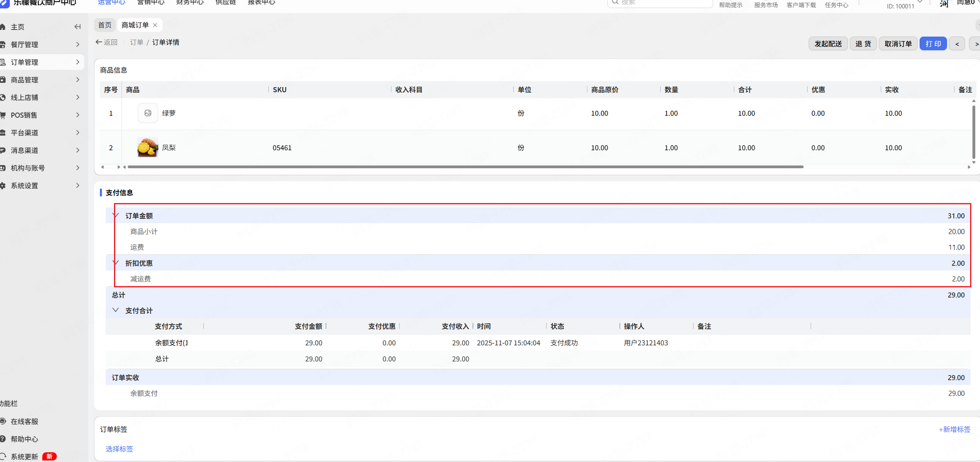Click the product table horizontal scrollbar
Image resolution: width=980 pixels, height=462 pixels.
pos(465,167)
